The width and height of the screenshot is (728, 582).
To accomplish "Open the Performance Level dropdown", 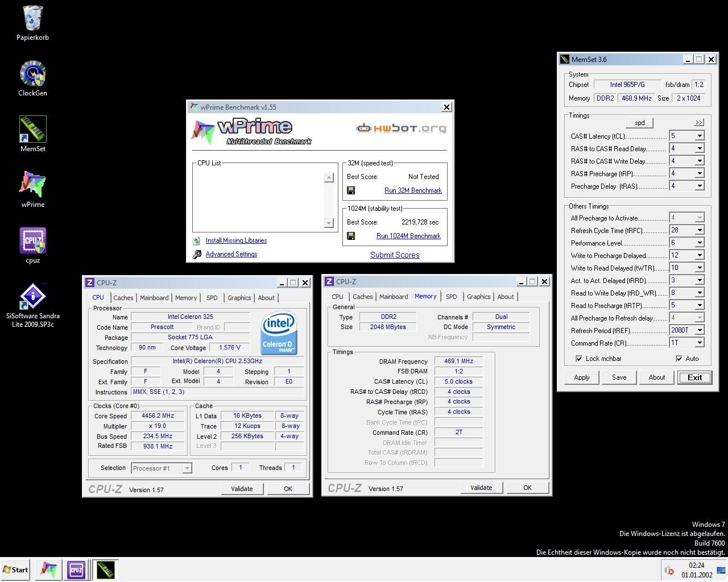I will click(x=700, y=243).
